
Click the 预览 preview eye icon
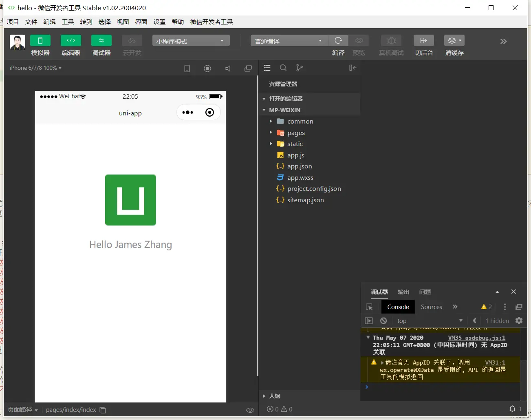(x=359, y=40)
